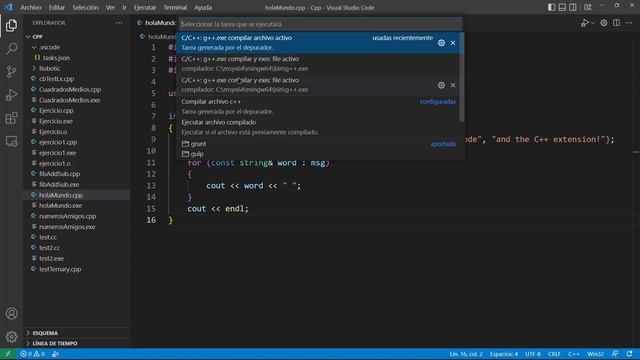Open the Selección menu

pyautogui.click(x=85, y=7)
